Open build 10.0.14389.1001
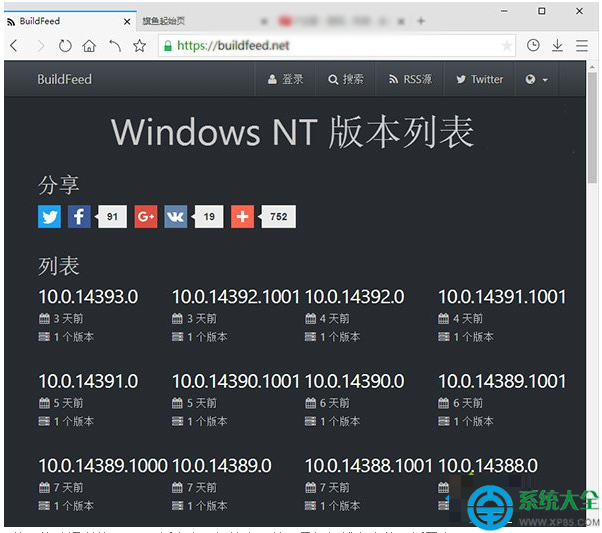The image size is (602, 533). pyautogui.click(x=502, y=381)
